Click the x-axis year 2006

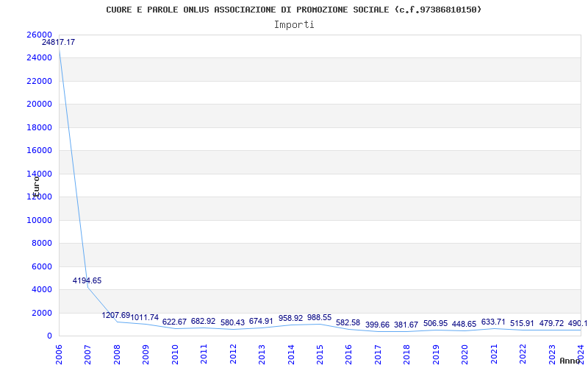tap(59, 355)
